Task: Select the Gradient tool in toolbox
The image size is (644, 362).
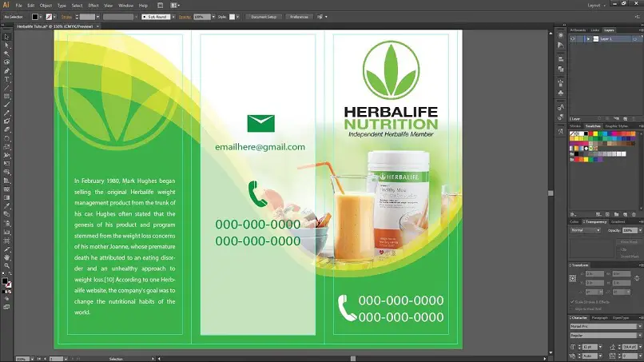Action: click(6, 197)
